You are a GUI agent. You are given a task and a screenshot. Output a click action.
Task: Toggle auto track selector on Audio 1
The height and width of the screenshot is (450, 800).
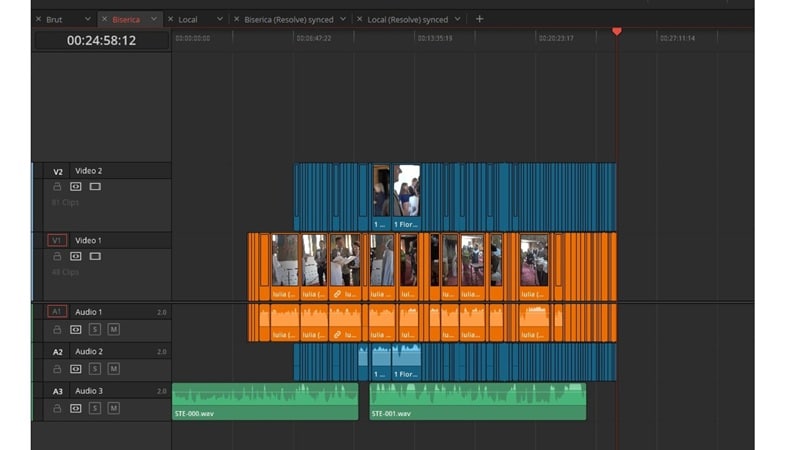tap(76, 330)
